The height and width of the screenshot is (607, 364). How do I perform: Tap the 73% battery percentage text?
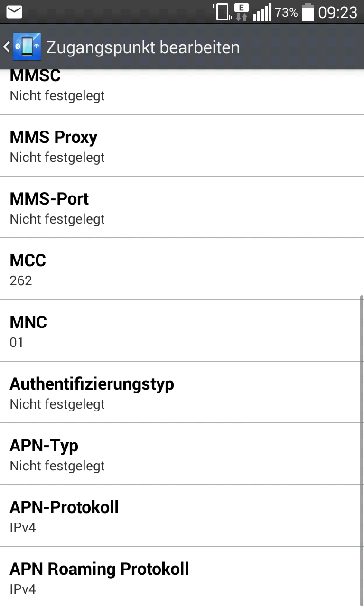[286, 12]
